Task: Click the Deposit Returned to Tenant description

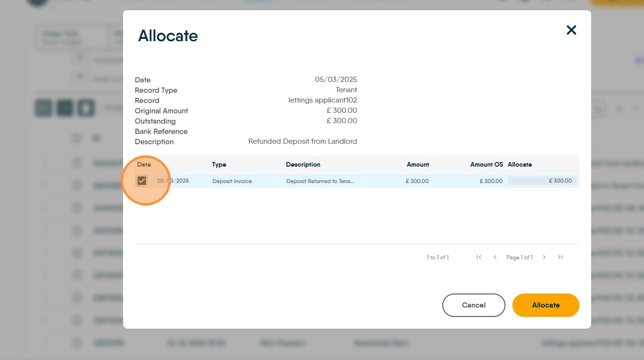Action: click(x=320, y=181)
